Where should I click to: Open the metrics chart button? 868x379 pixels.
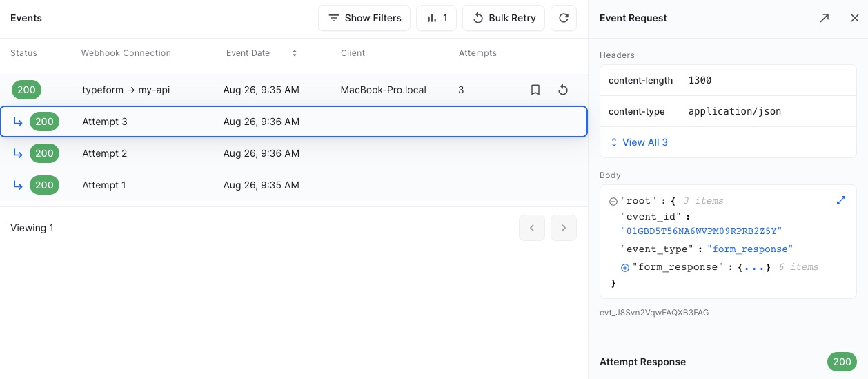[x=436, y=19]
